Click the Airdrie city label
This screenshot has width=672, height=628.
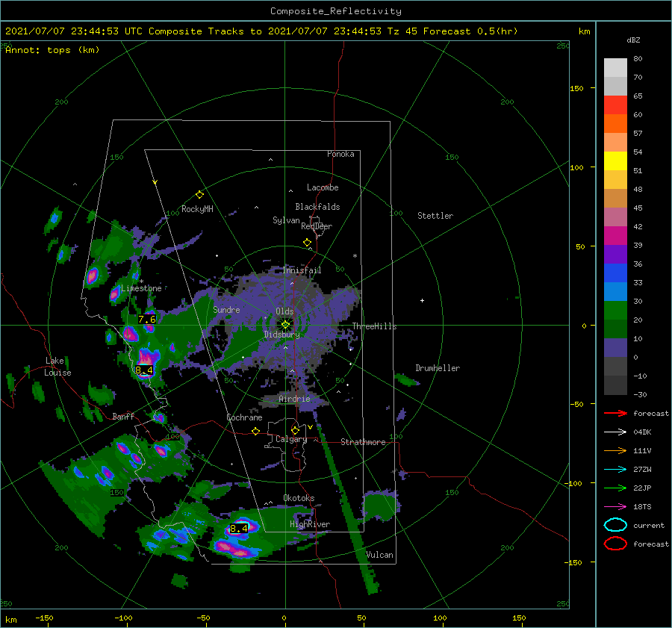294,399
